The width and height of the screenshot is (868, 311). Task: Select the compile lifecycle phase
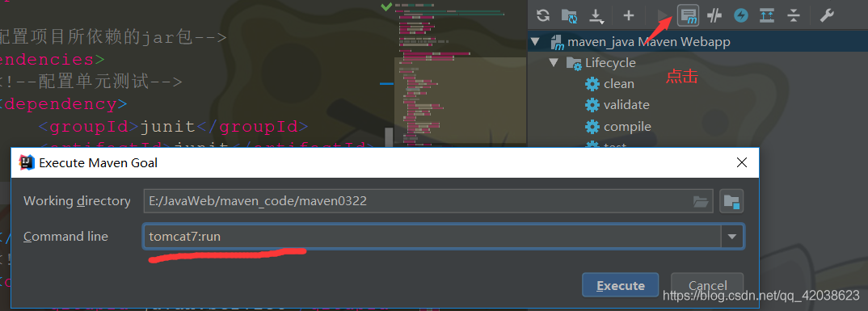point(627,127)
